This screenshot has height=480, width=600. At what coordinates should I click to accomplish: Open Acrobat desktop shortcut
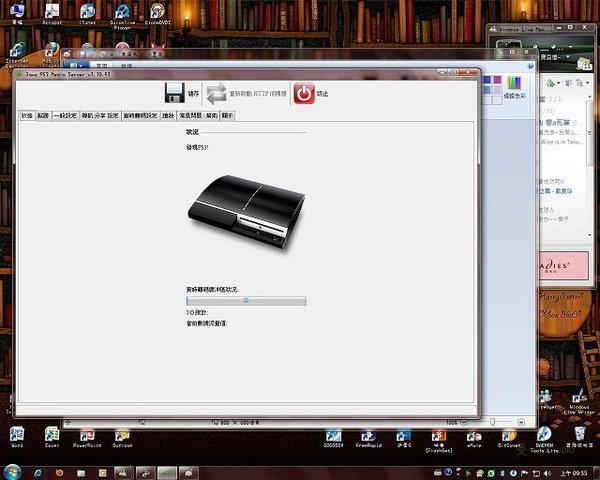52,14
